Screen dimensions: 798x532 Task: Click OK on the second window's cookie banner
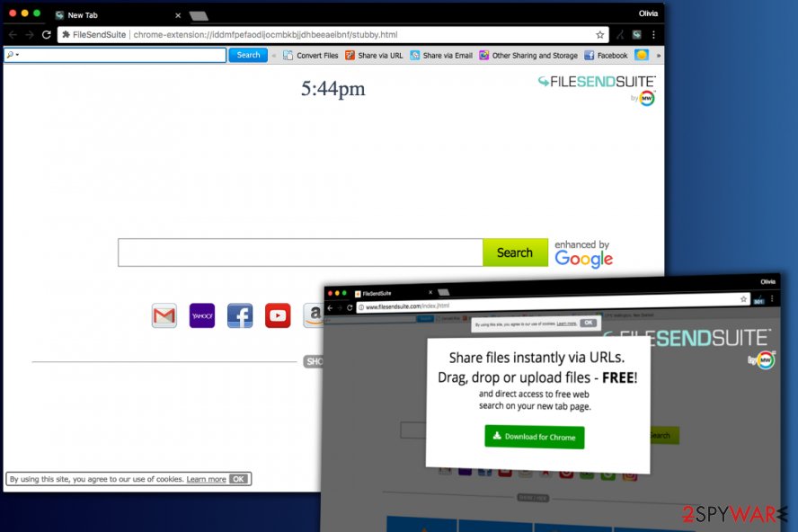click(589, 323)
